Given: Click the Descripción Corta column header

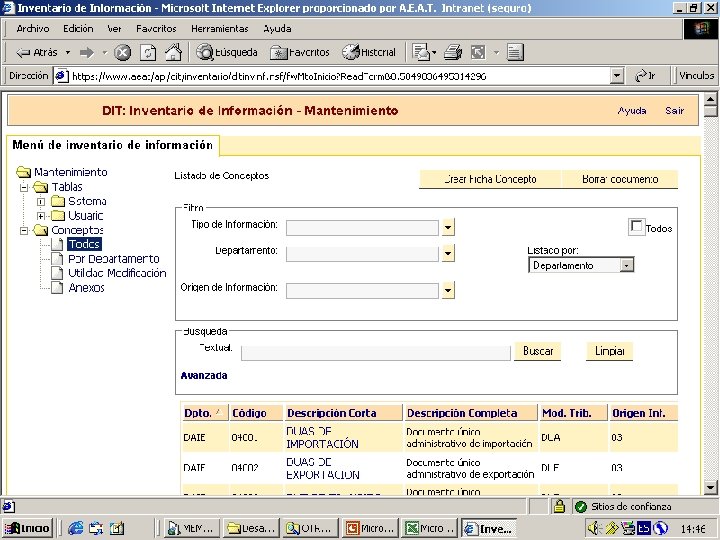Looking at the screenshot, I should click(x=343, y=413).
